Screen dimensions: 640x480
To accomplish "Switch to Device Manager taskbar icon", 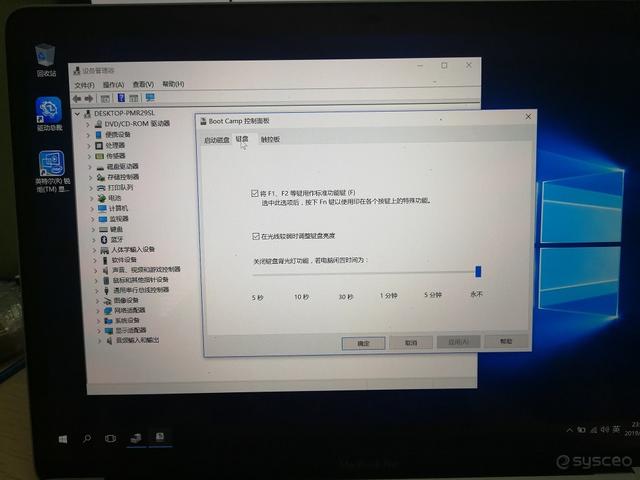I will tap(136, 438).
